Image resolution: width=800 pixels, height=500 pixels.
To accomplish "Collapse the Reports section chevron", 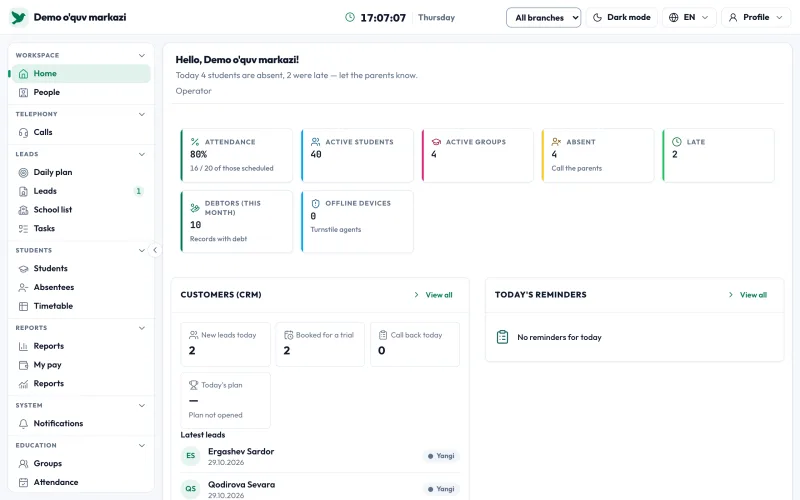I will tap(142, 328).
